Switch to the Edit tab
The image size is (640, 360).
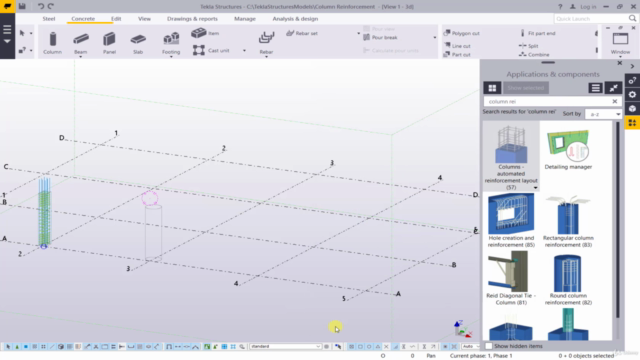[116, 19]
